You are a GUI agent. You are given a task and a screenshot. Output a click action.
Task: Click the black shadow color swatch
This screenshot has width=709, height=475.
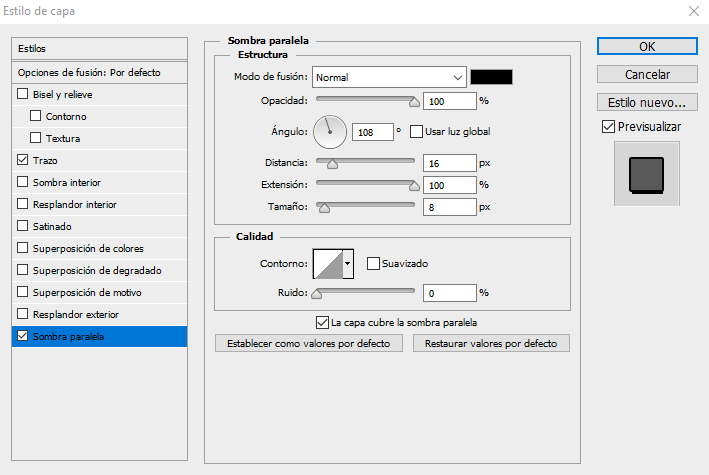click(492, 77)
